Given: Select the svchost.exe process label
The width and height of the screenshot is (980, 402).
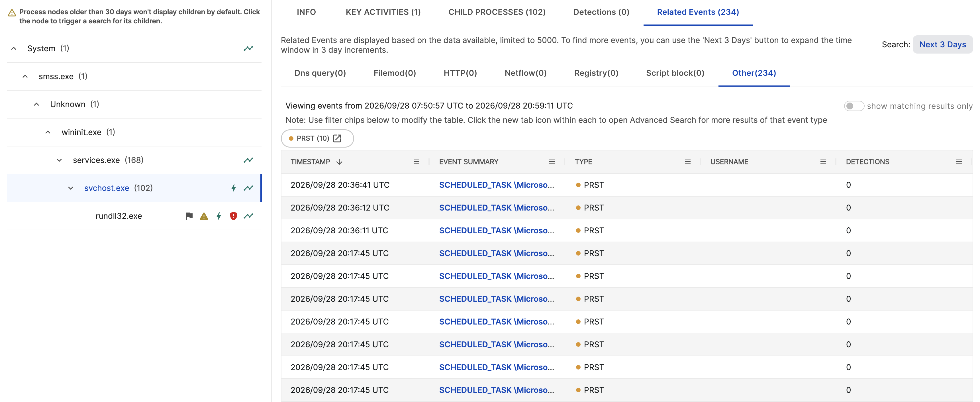Looking at the screenshot, I should pyautogui.click(x=107, y=188).
